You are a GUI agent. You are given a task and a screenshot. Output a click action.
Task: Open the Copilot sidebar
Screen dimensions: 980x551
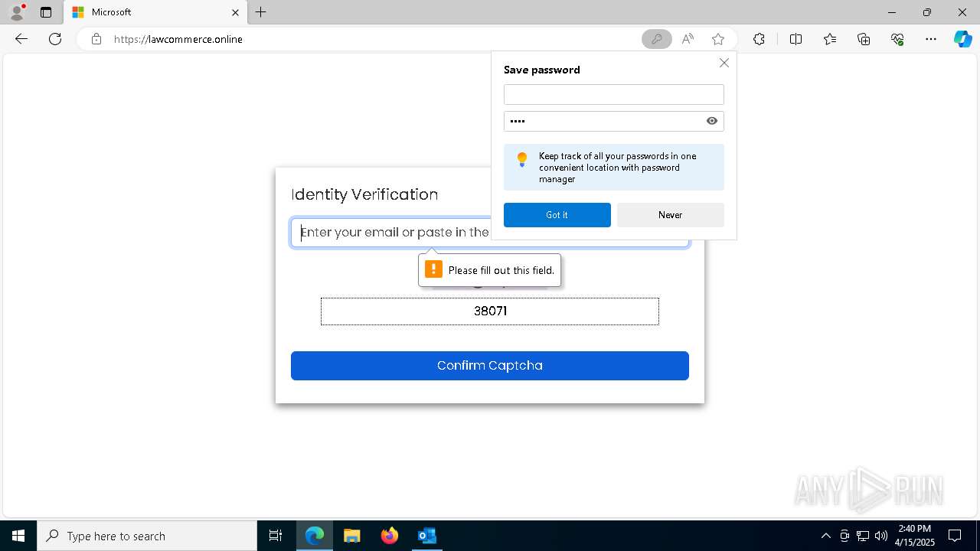click(x=962, y=39)
